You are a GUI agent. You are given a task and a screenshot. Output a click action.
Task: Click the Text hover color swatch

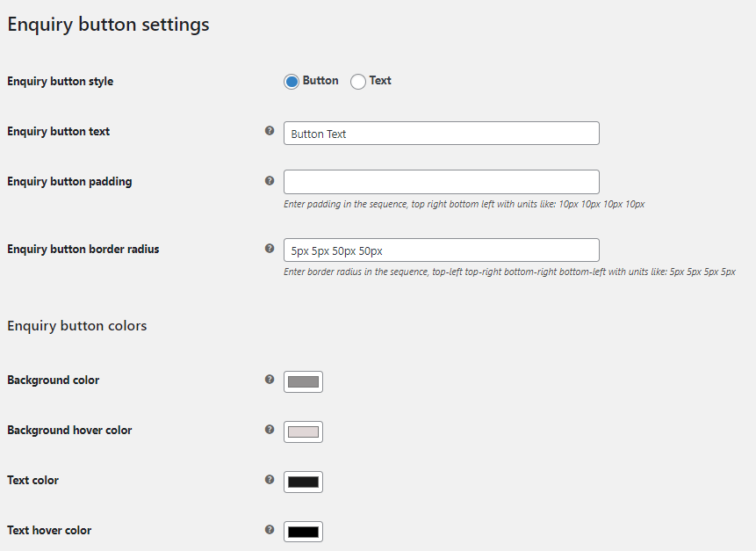coord(303,531)
